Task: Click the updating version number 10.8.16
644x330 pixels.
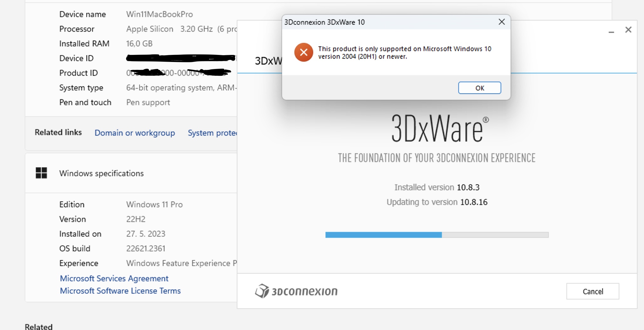Action: coord(474,202)
